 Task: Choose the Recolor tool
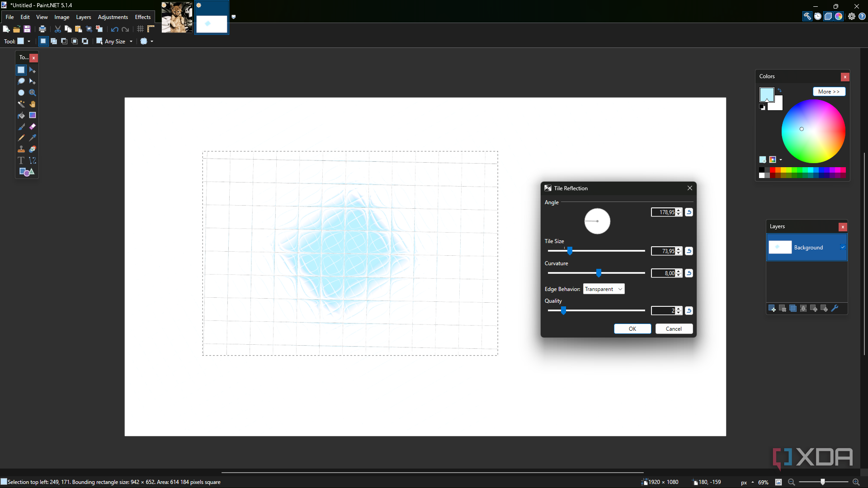33,149
